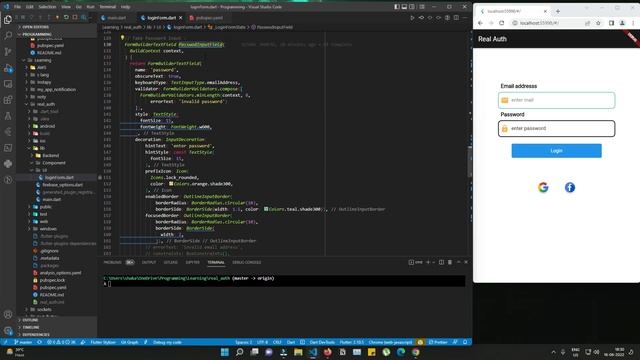
Task: Click the Google sign-in icon
Action: click(x=543, y=187)
